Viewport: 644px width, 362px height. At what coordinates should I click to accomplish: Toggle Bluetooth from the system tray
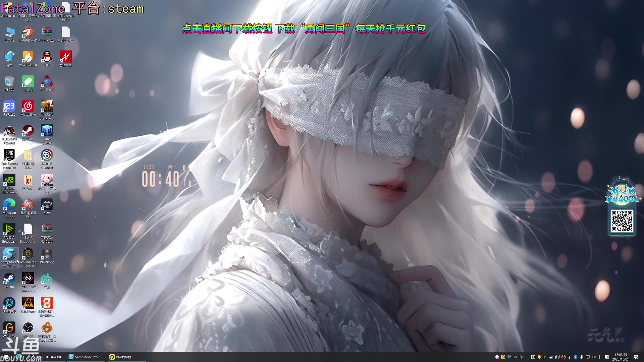point(575,357)
